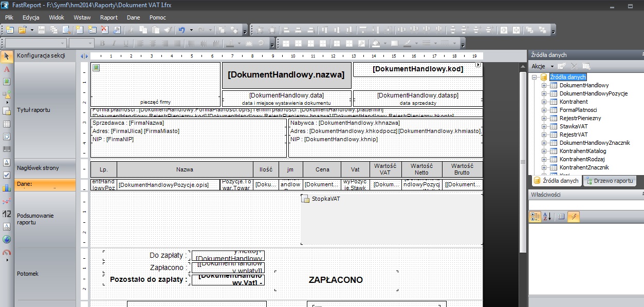Open the Dane menu
The image size is (644, 307).
(x=134, y=17)
